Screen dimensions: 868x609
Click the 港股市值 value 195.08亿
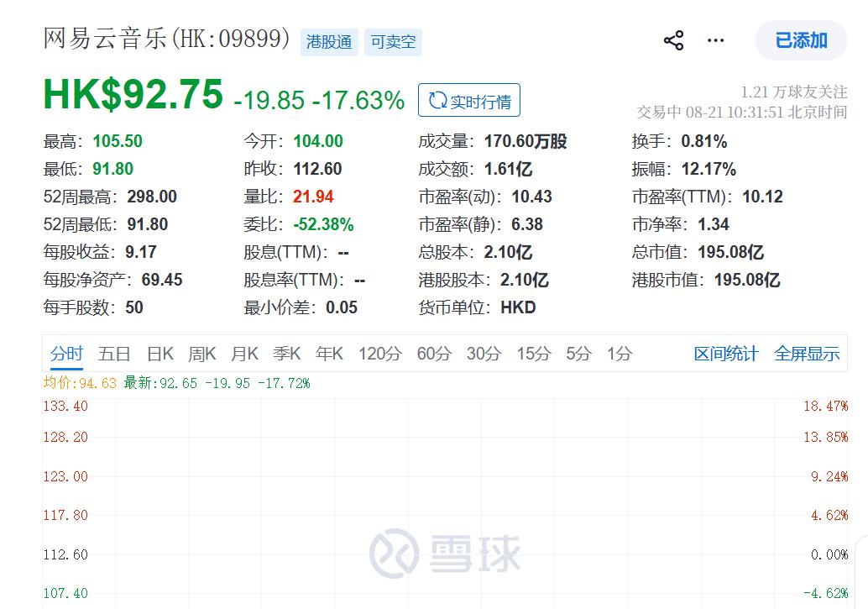point(747,280)
